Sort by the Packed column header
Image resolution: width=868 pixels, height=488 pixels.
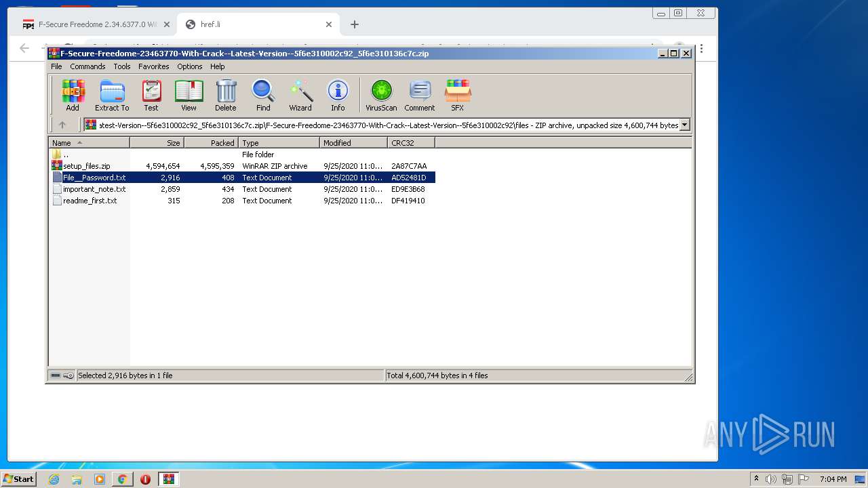(211, 143)
